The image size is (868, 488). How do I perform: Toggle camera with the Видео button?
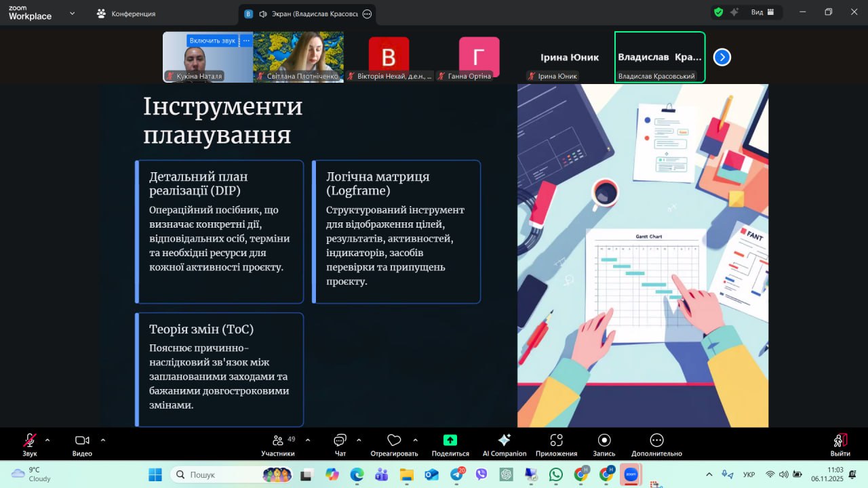click(82, 441)
